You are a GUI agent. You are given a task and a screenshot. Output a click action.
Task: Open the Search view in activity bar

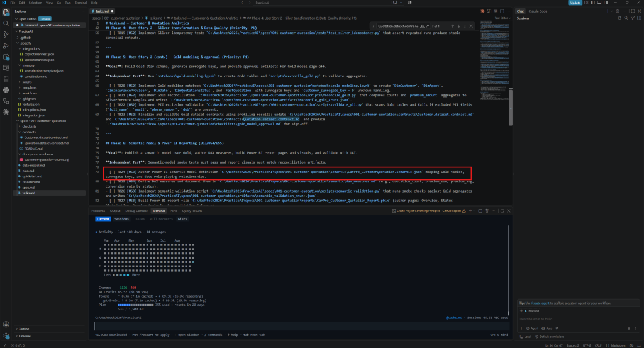pos(6,23)
